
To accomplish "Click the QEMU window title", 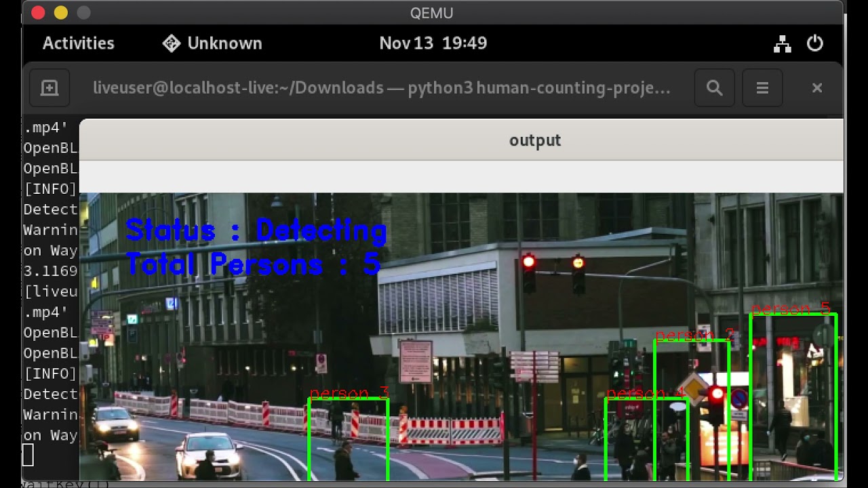I will coord(432,13).
